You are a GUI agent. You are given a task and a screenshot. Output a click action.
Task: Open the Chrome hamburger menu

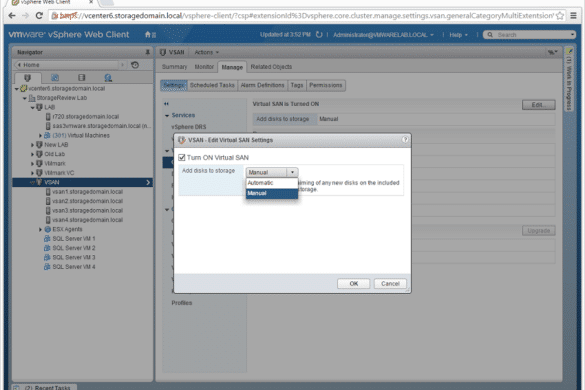573,16
